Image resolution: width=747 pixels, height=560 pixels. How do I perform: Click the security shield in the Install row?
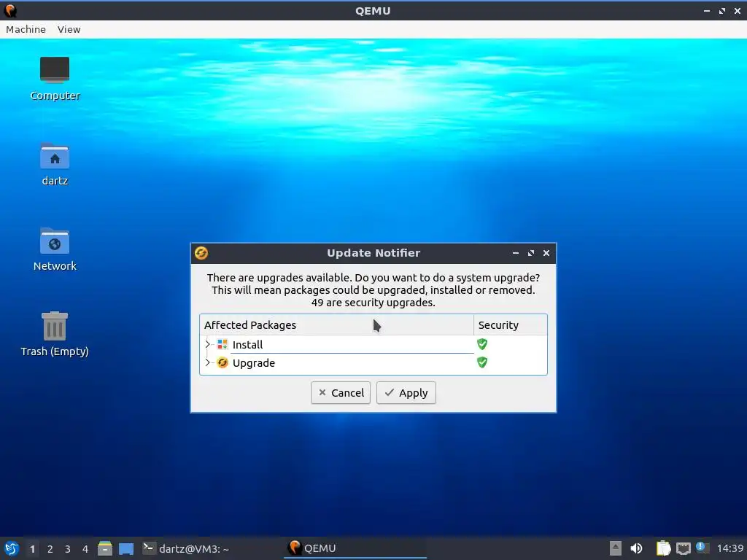pos(482,344)
